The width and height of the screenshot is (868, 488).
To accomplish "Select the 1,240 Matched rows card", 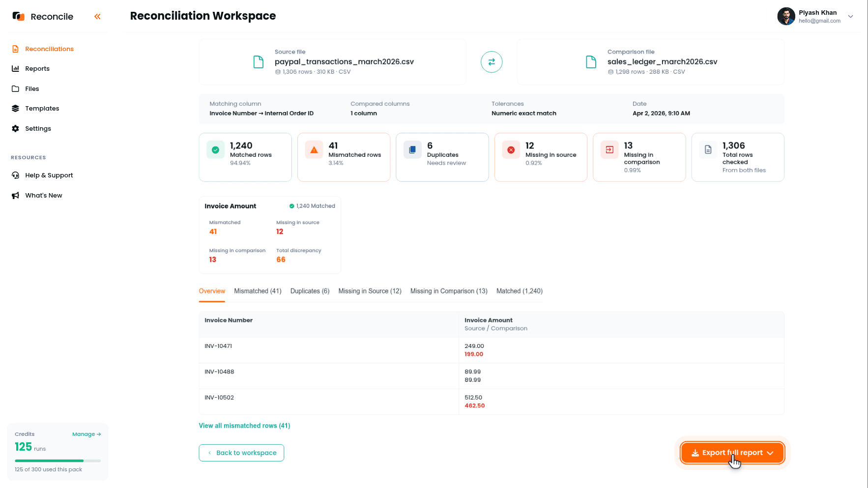I will [x=245, y=157].
